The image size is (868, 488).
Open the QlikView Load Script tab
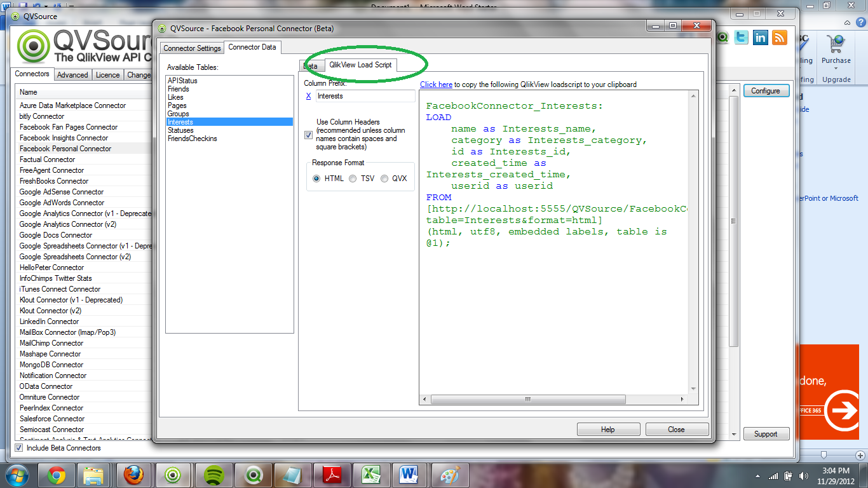360,65
